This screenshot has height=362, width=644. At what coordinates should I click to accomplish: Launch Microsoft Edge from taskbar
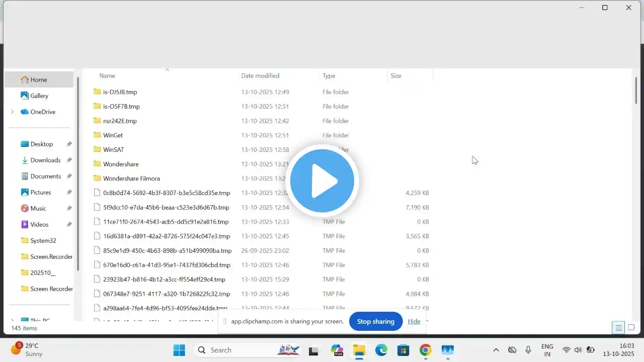click(x=381, y=350)
